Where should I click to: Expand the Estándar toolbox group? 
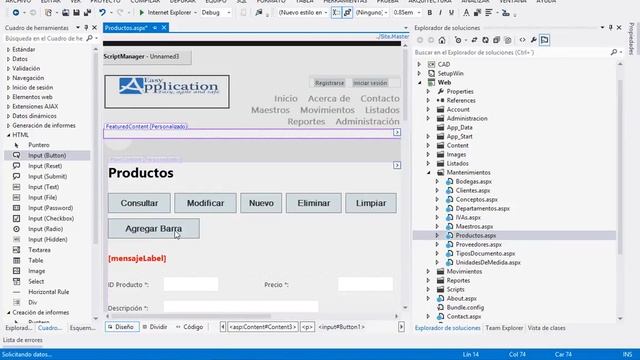click(9, 49)
